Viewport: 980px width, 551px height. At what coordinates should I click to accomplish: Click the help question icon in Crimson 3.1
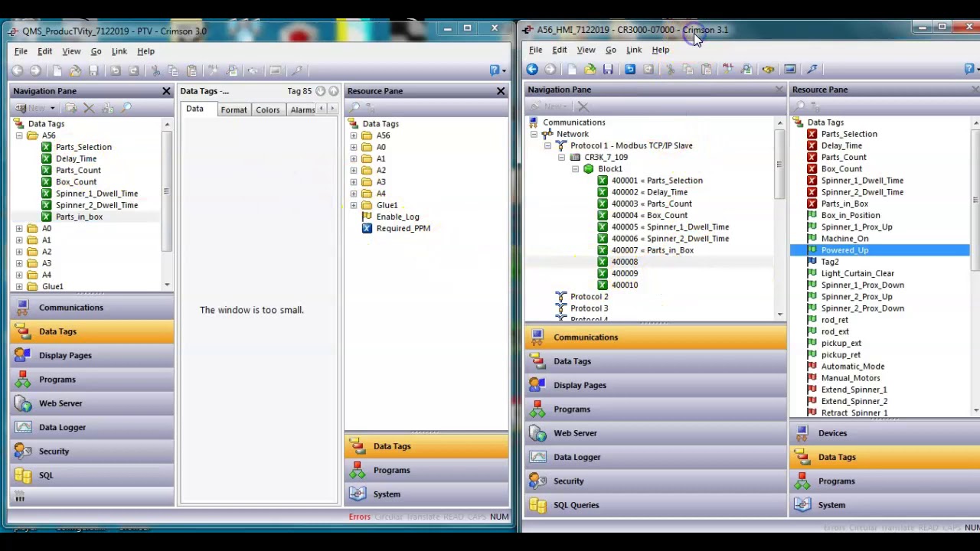click(969, 70)
